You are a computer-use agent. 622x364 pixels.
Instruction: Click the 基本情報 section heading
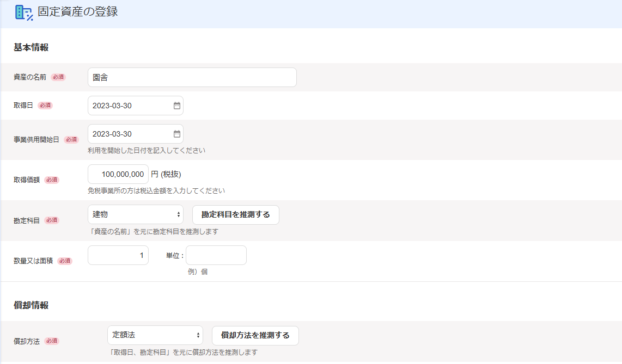pos(31,47)
